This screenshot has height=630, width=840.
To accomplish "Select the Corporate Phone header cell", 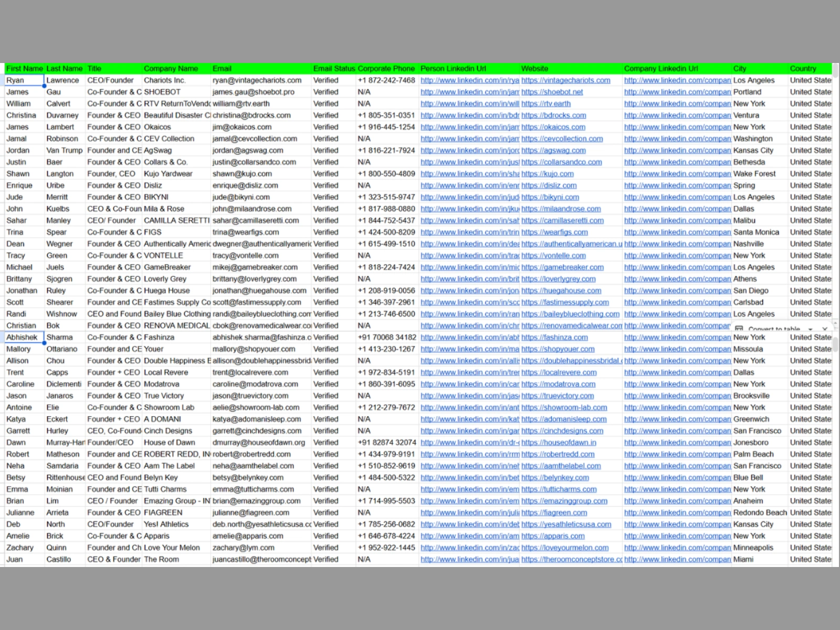I will (386, 69).
